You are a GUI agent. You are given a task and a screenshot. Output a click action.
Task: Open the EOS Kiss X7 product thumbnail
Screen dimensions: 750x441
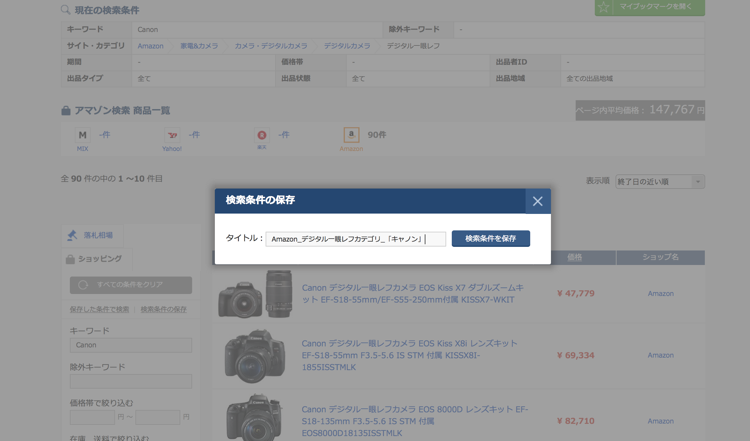tap(256, 294)
